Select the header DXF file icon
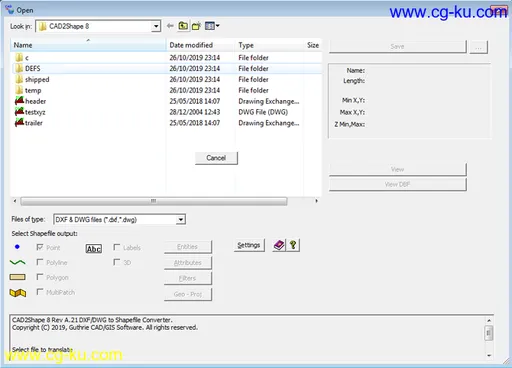512x368 pixels. pos(19,101)
